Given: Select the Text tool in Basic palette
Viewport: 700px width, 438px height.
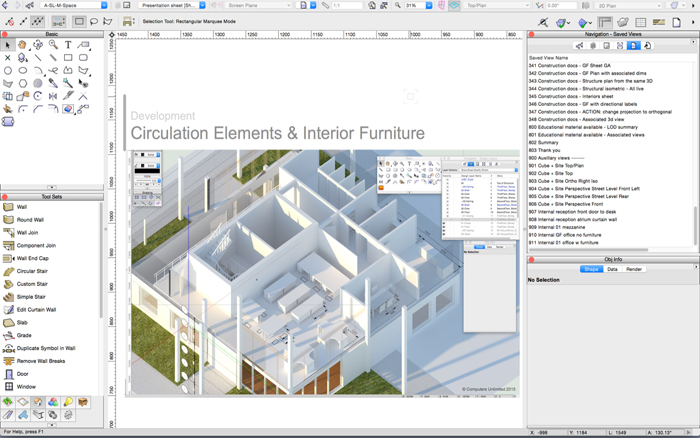Looking at the screenshot, I should coord(68,45).
